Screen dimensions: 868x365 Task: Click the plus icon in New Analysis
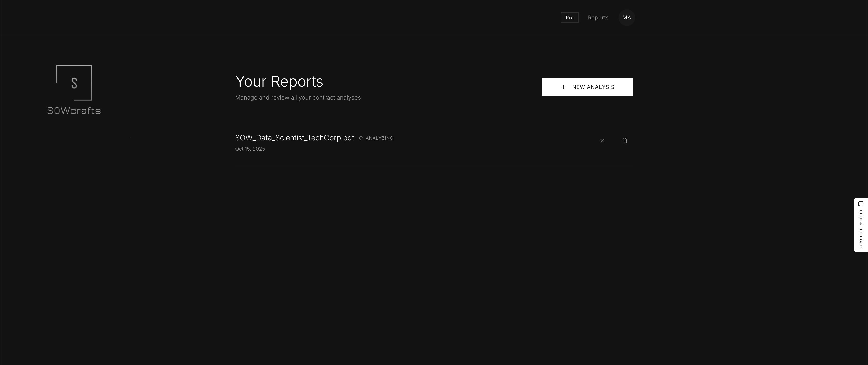[x=563, y=87]
